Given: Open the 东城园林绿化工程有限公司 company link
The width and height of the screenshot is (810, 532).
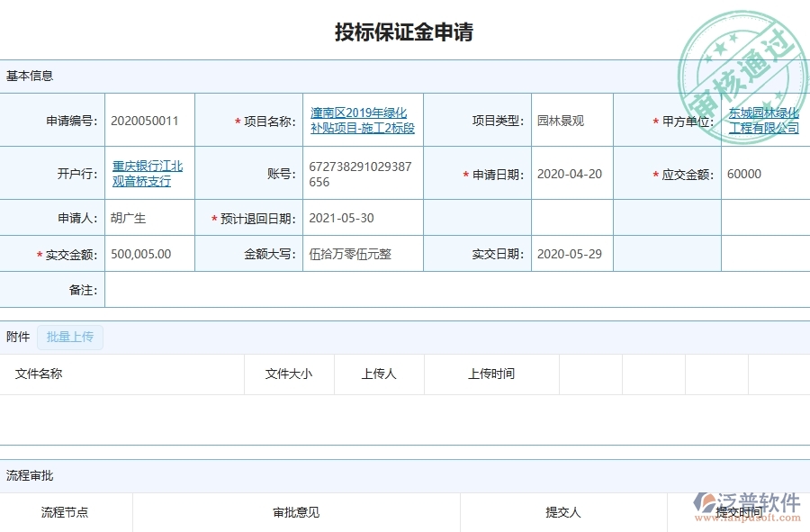Looking at the screenshot, I should pos(762,118).
